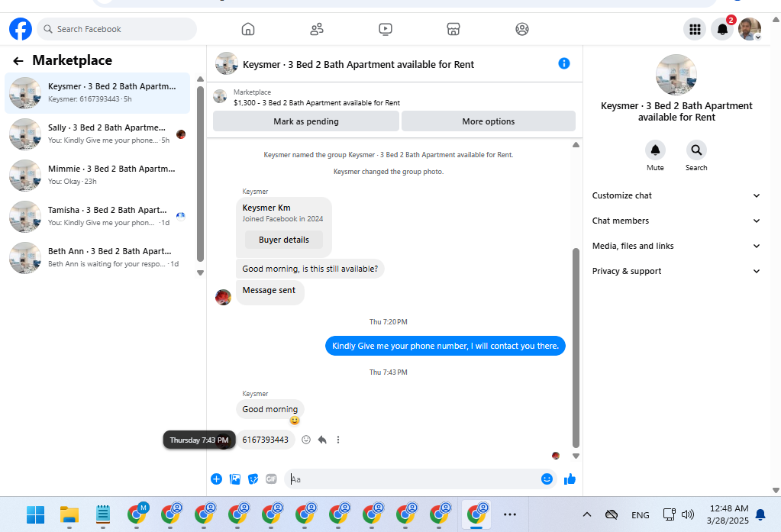This screenshot has height=532, width=781.
Task: Click the message thread scrollbar thumb
Action: point(576,348)
